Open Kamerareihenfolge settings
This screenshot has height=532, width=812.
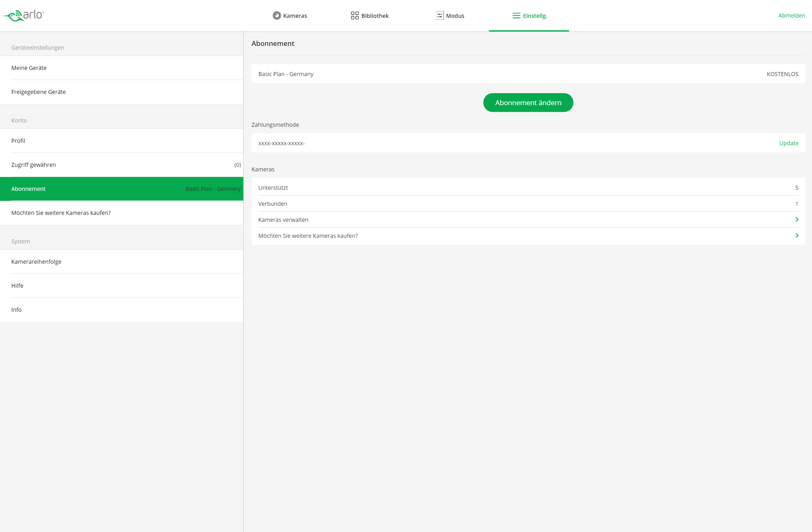click(121, 262)
